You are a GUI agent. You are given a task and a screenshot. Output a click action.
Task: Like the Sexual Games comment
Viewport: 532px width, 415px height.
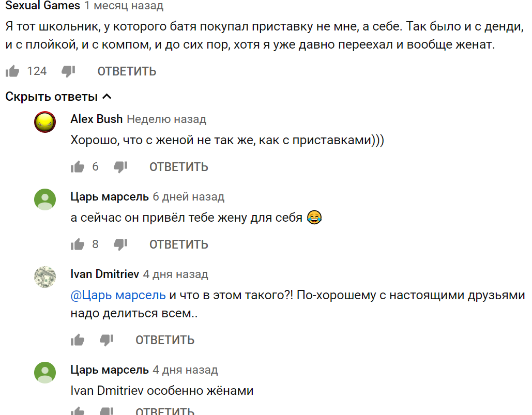12,71
